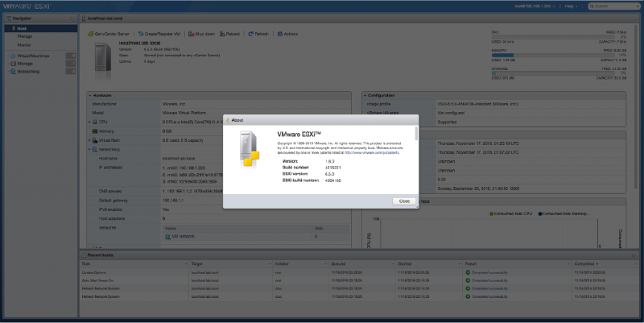Image resolution: width=644 pixels, height=323 pixels.
Task: Expand the CPU hardware row
Action: [x=90, y=122]
